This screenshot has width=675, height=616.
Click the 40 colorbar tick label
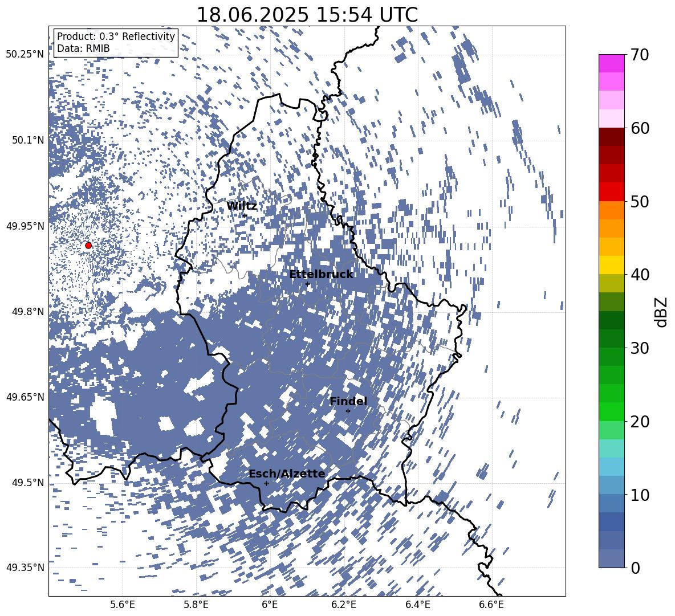tap(640, 275)
